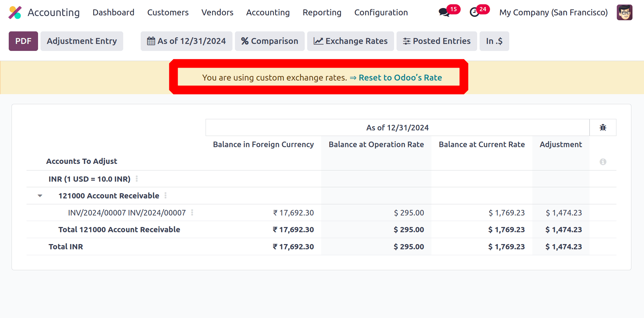Screen dimensions: 644x318
Task: Open kebab menu for 121000 Account Receivable
Action: point(165,196)
